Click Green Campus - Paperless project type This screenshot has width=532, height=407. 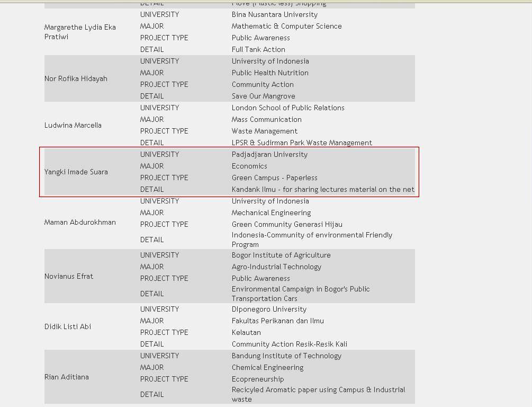point(274,178)
